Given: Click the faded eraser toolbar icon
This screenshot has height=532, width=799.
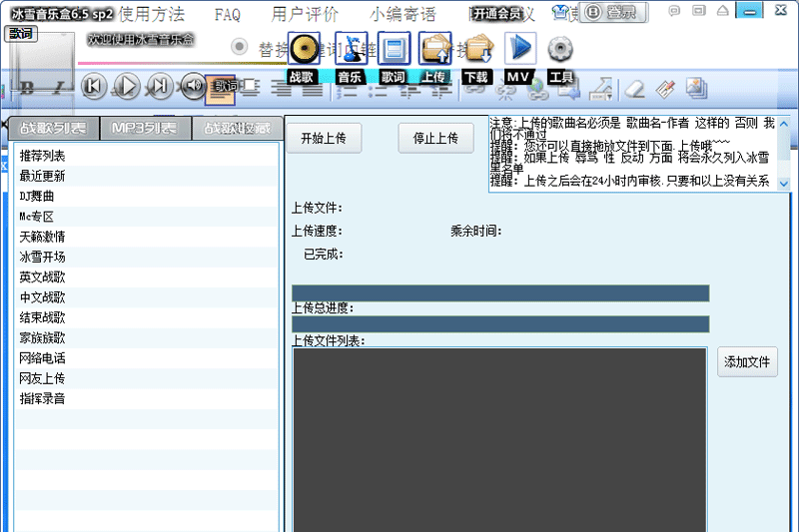Looking at the screenshot, I should coord(635,89).
